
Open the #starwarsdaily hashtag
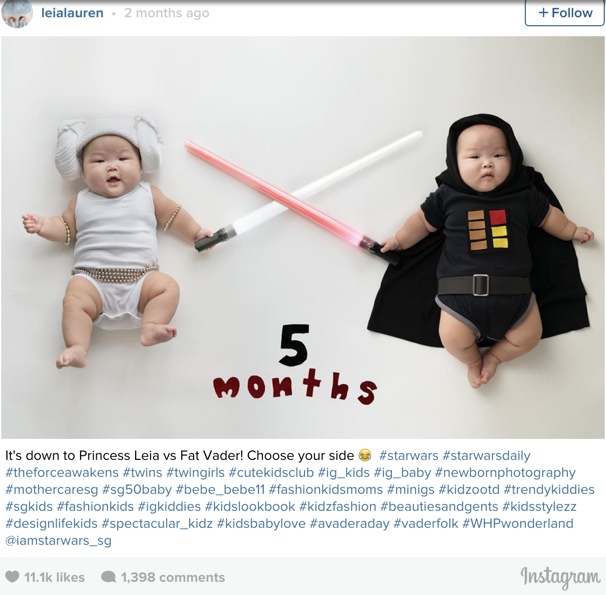pos(486,456)
